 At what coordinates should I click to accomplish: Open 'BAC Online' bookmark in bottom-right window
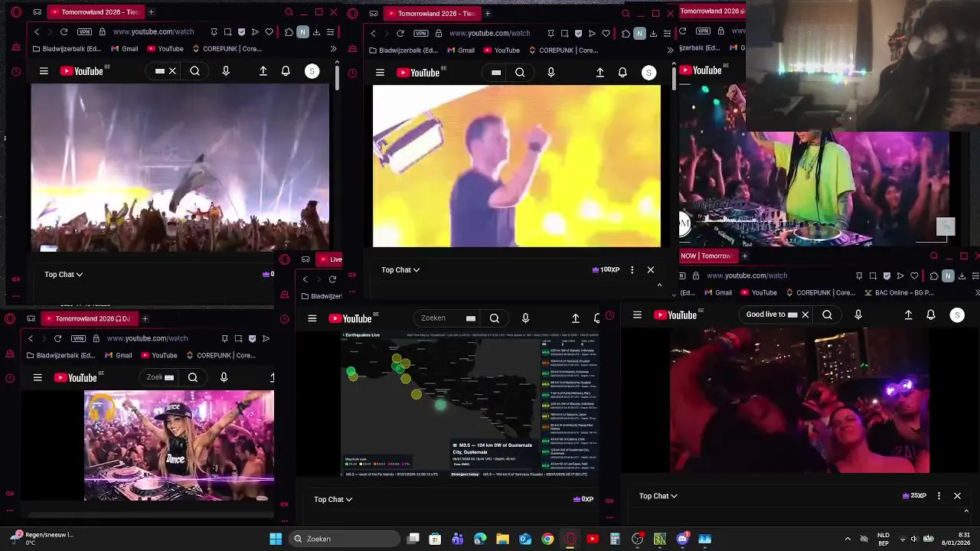point(900,292)
